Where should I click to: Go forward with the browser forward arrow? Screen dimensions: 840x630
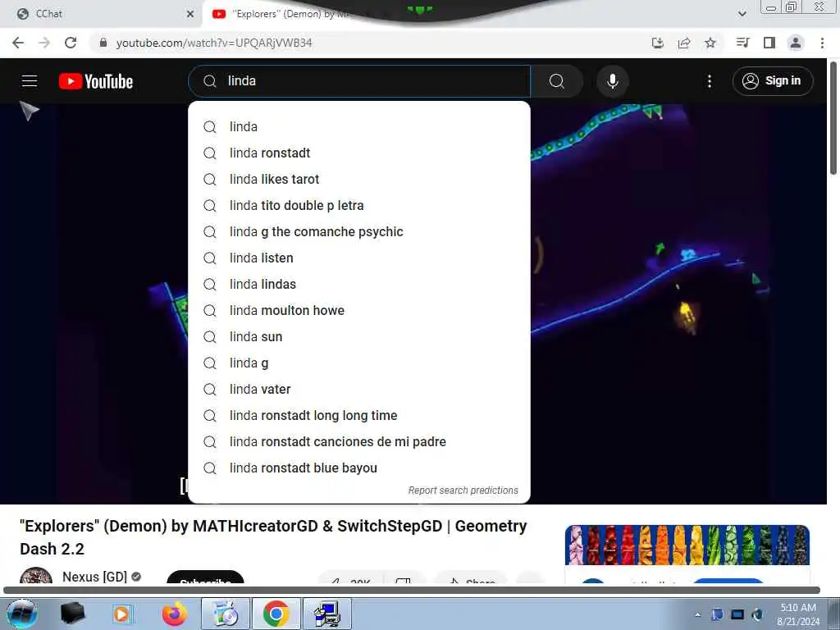point(44,43)
